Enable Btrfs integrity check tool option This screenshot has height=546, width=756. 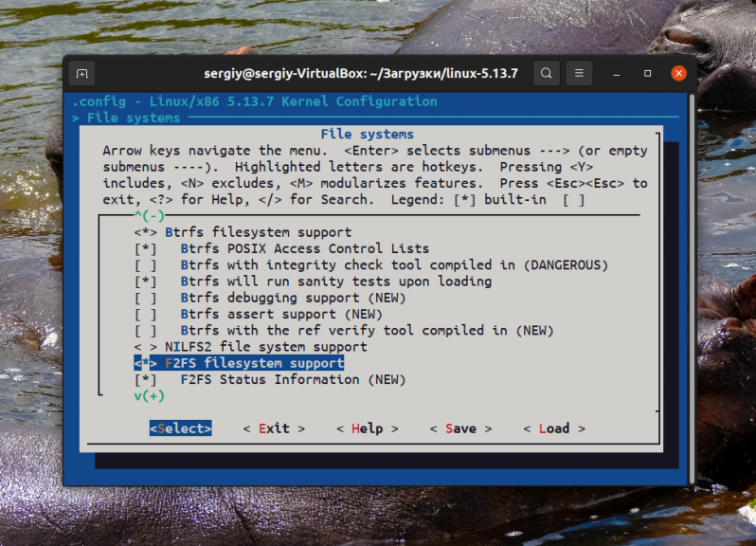tap(146, 265)
